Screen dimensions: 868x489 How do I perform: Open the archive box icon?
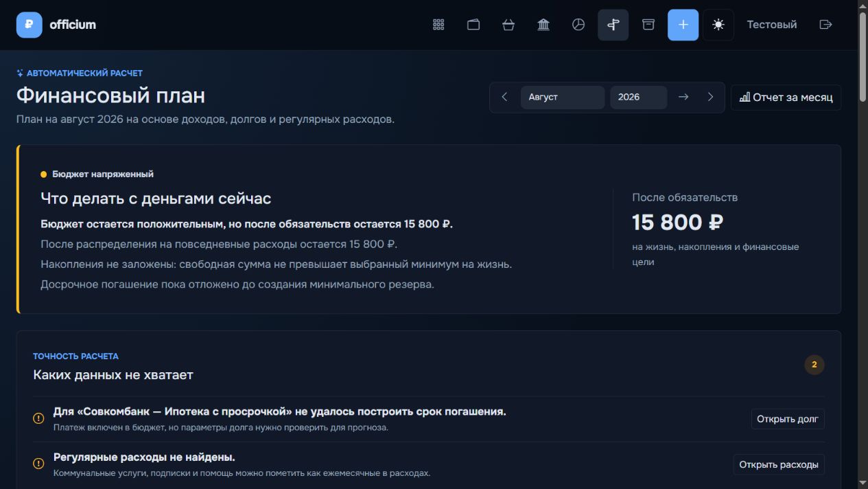coord(648,25)
